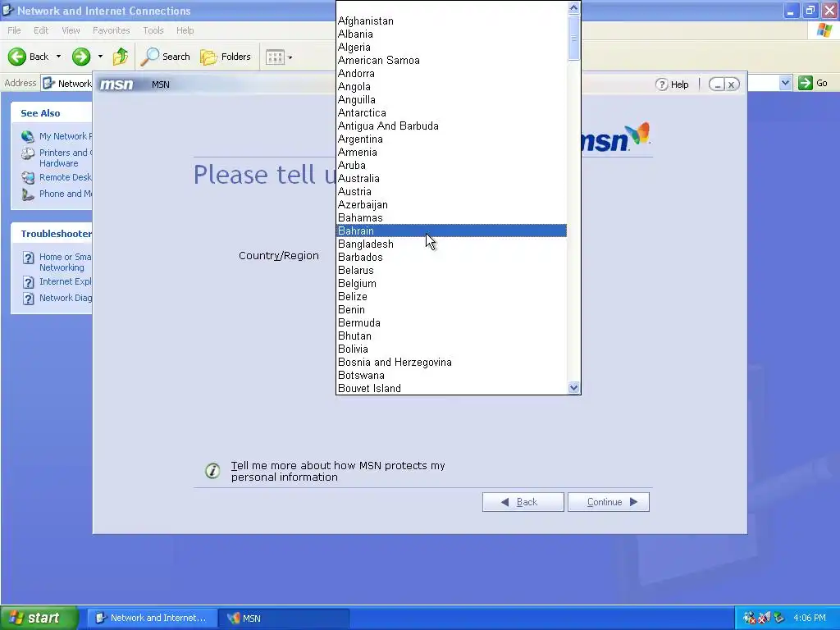840x630 pixels.
Task: Select Belgium from country list
Action: click(451, 283)
